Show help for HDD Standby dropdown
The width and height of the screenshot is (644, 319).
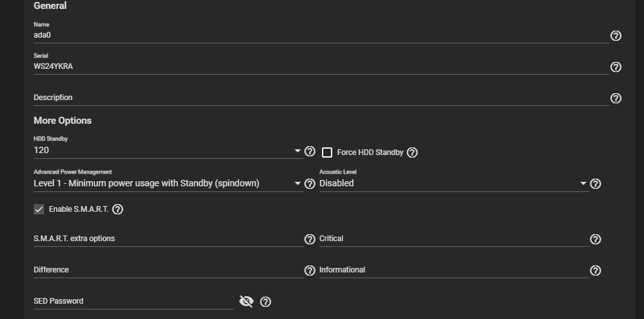point(310,151)
